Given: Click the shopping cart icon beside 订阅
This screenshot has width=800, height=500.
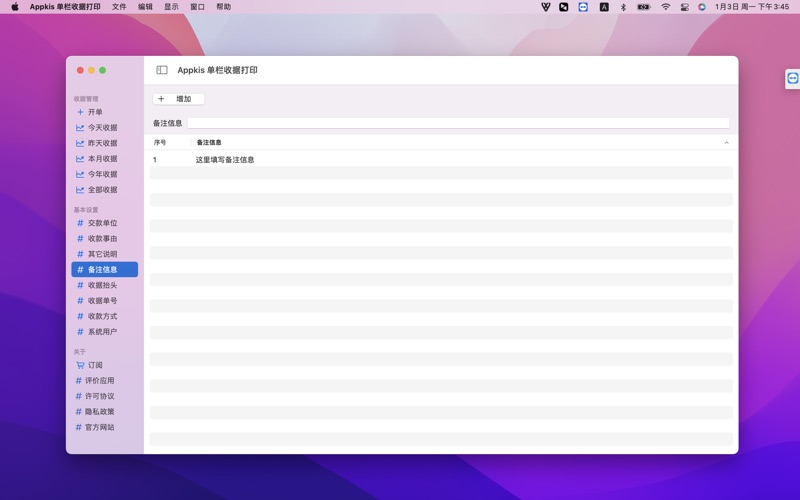Looking at the screenshot, I should [80, 365].
